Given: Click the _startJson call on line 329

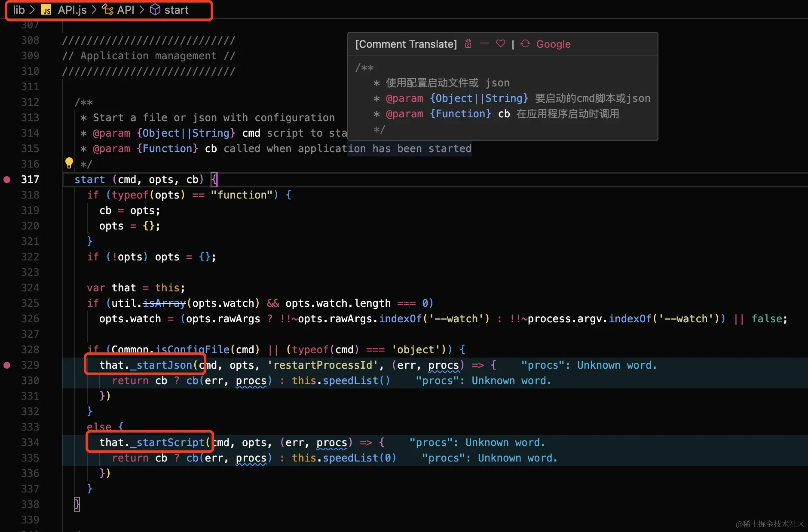Looking at the screenshot, I should click(161, 365).
